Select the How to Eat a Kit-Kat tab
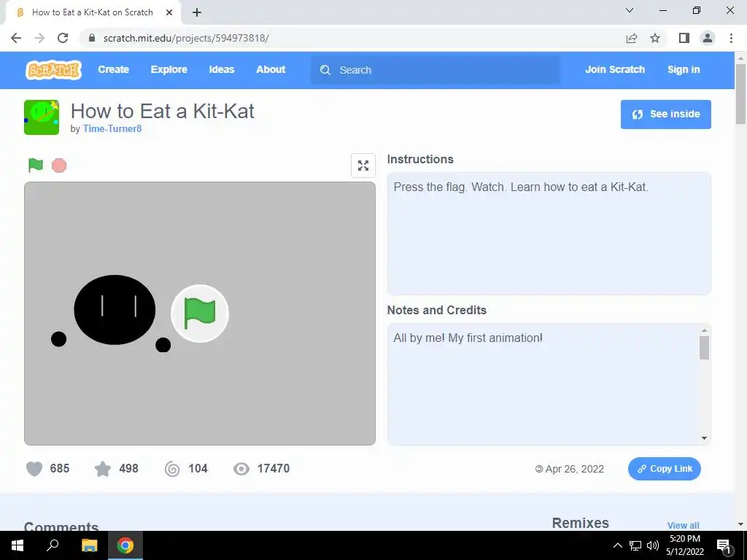This screenshot has width=747, height=560. click(93, 12)
